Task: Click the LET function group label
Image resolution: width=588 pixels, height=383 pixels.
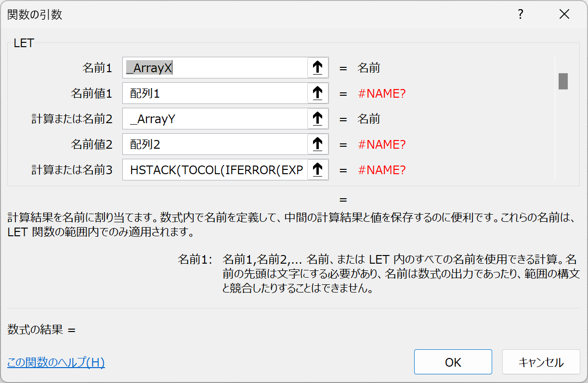Action: click(x=24, y=43)
